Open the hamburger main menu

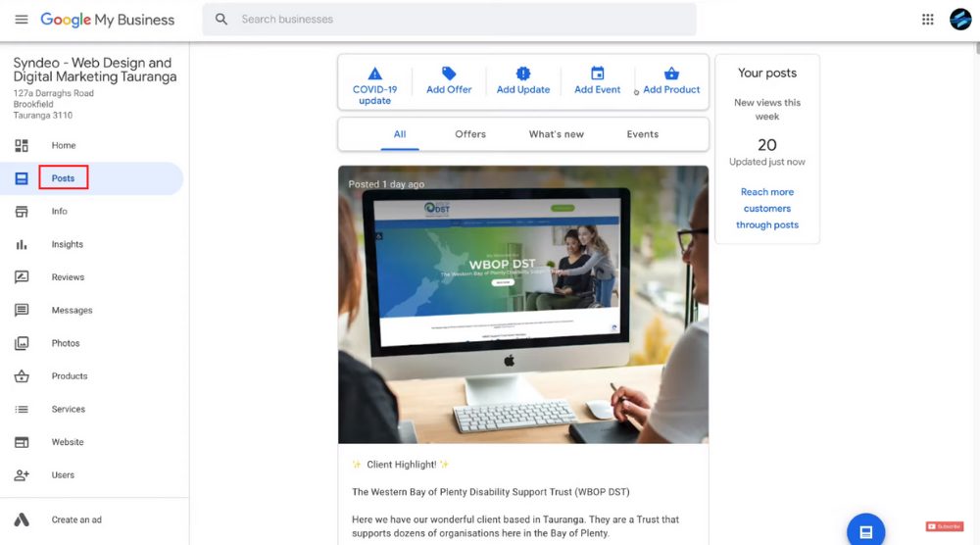pyautogui.click(x=22, y=20)
